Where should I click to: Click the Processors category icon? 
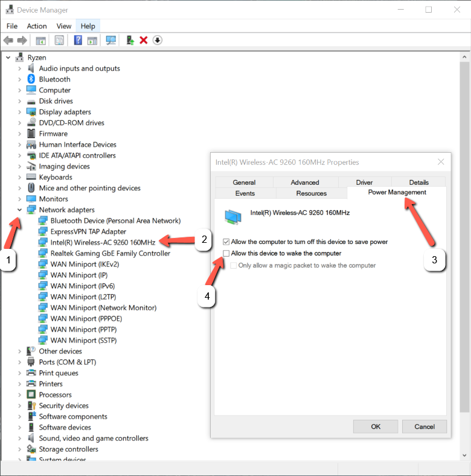point(31,394)
